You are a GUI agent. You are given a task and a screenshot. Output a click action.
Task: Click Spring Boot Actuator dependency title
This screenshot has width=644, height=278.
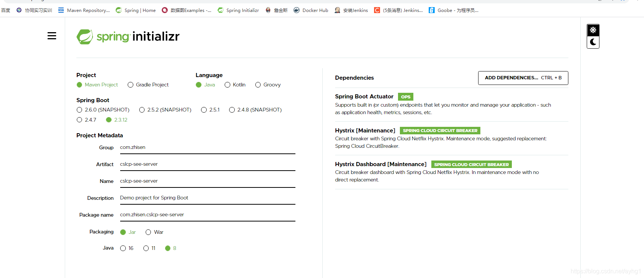[x=364, y=97]
